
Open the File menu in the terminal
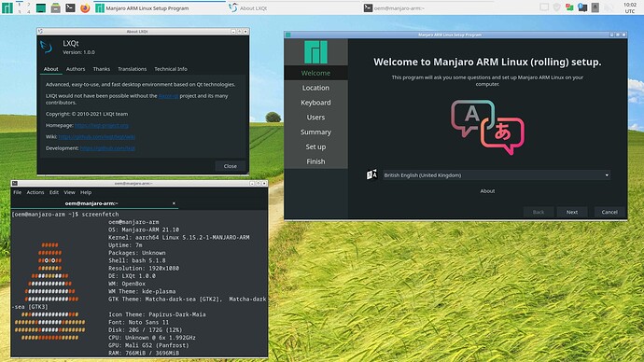tap(17, 192)
